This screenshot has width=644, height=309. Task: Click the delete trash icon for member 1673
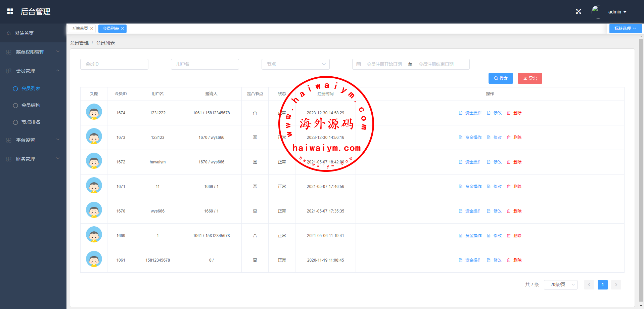pyautogui.click(x=509, y=138)
